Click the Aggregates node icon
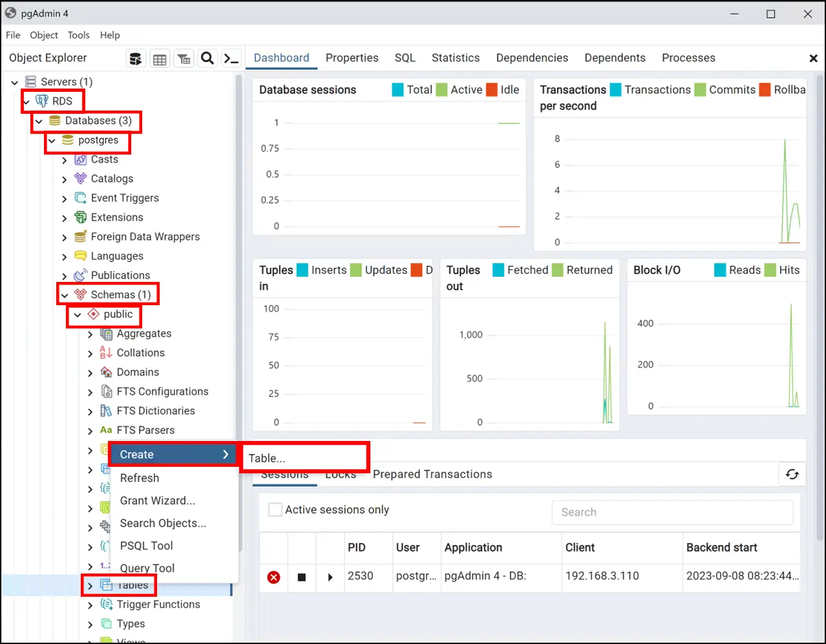Screen dimensions: 826x644 pyautogui.click(x=107, y=334)
